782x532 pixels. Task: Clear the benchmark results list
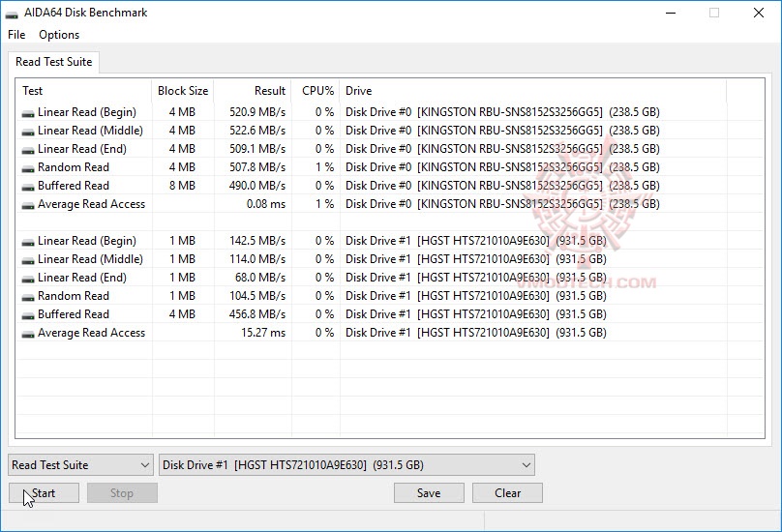[x=507, y=493]
